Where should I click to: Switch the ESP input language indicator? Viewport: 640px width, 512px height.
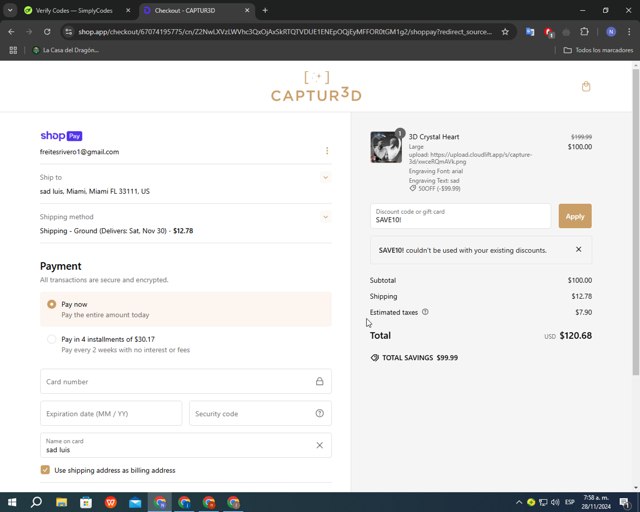click(570, 502)
